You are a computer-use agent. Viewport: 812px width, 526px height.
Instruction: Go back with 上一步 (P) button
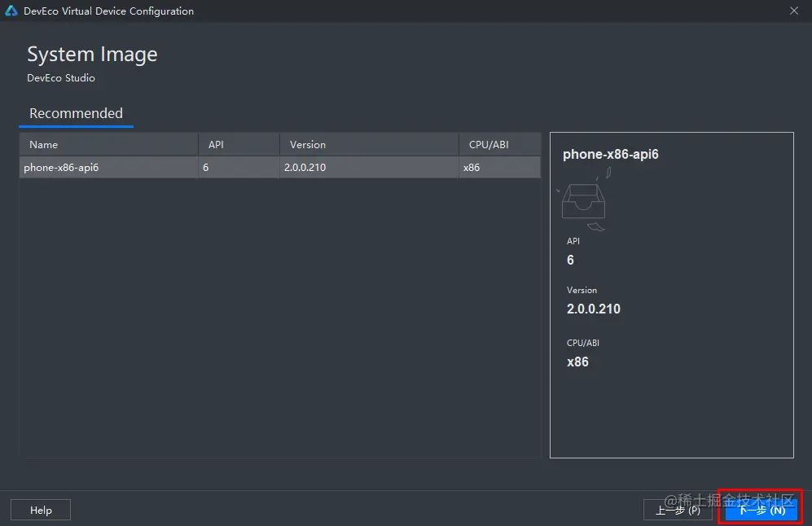click(x=678, y=510)
